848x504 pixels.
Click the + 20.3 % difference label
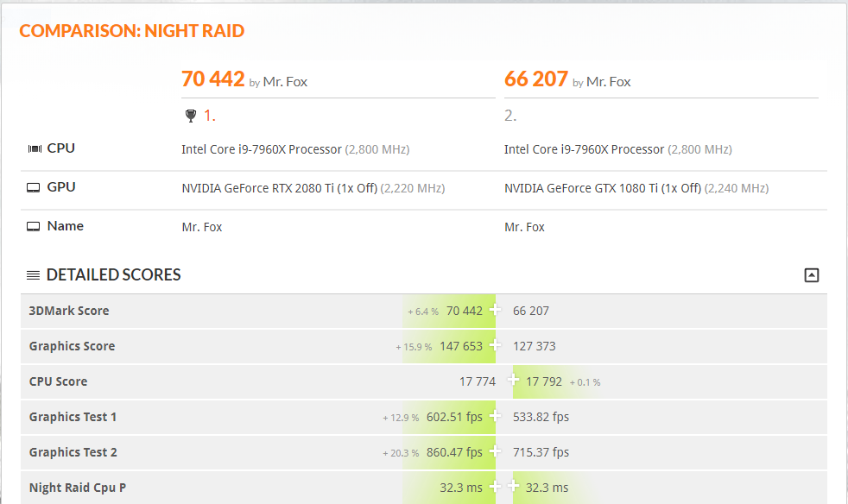401,453
